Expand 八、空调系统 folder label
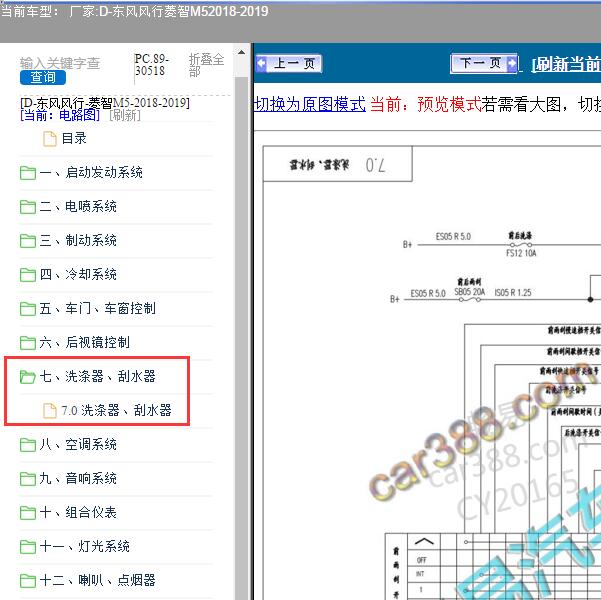601x600 pixels. (78, 445)
